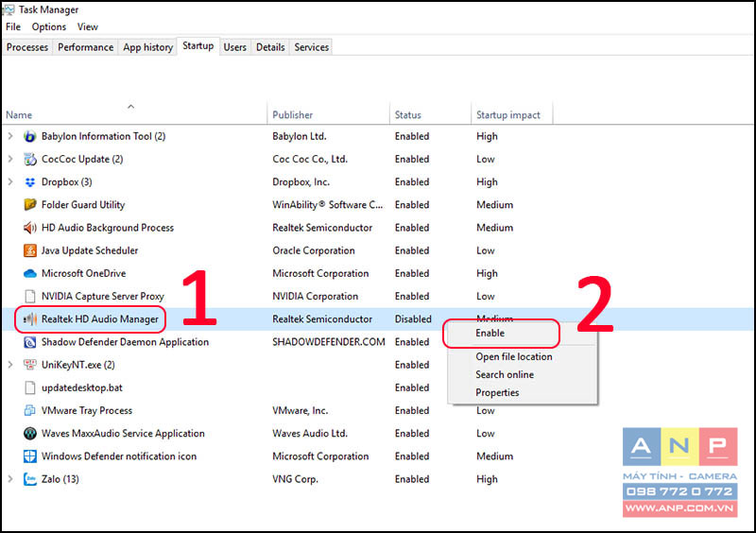
Task: Switch to the App history tab
Action: pyautogui.click(x=147, y=47)
